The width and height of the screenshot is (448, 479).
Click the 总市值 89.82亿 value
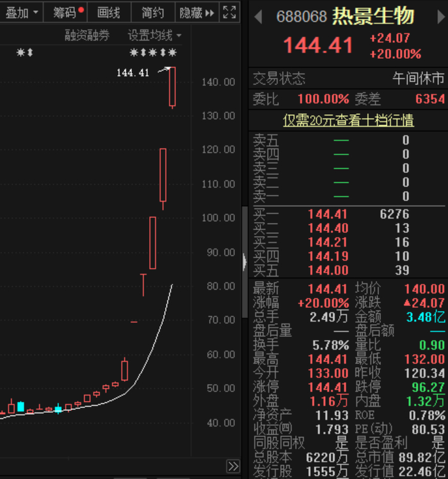[422, 458]
